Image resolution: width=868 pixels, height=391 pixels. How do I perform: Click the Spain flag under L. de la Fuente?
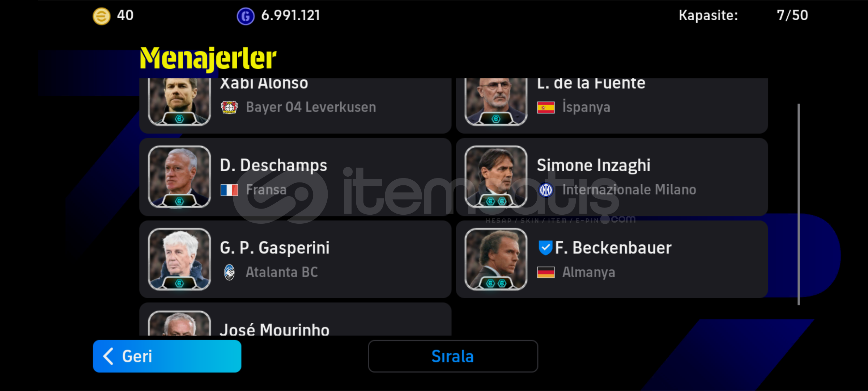coord(546,108)
